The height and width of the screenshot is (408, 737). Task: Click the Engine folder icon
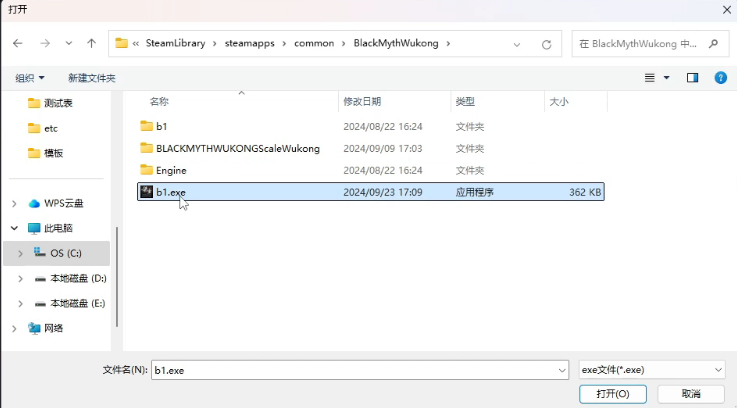click(x=147, y=170)
